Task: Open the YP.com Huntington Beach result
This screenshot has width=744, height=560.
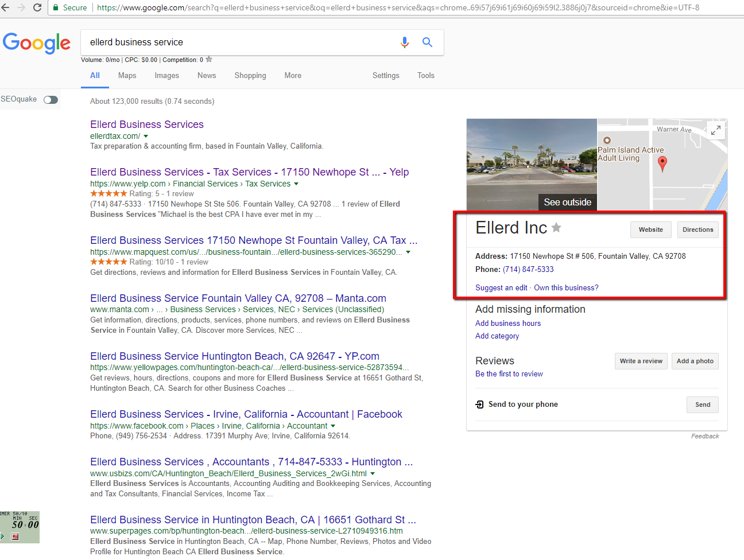Action: (235, 356)
